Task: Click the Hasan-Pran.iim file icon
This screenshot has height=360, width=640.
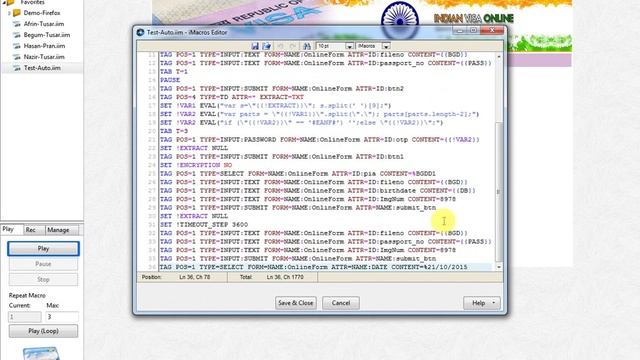Action: pyautogui.click(x=17, y=46)
